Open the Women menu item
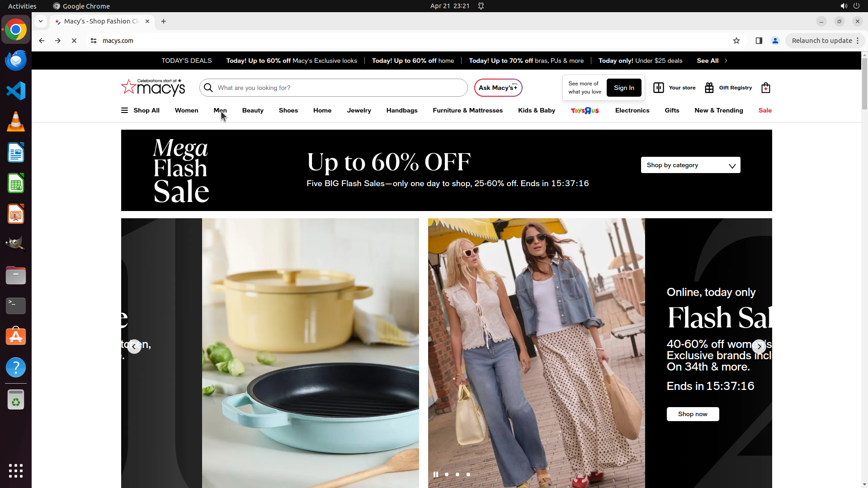The height and width of the screenshot is (488, 868). pyautogui.click(x=186, y=110)
